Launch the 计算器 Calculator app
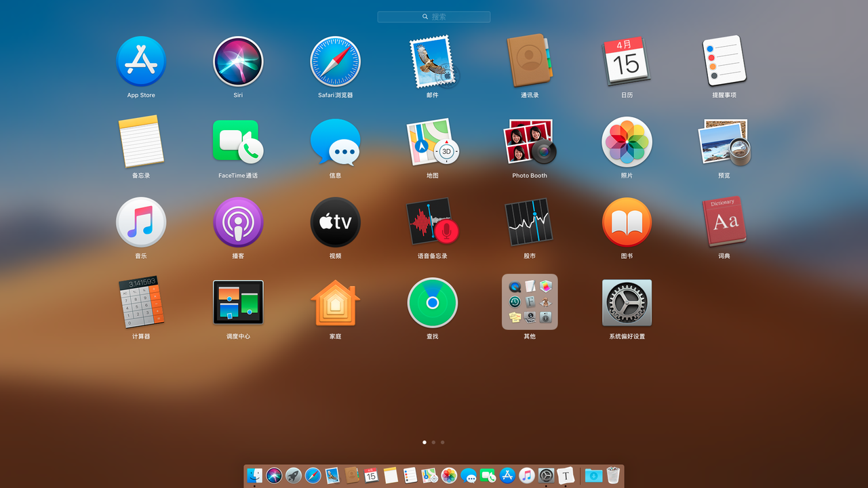The width and height of the screenshot is (868, 488). pyautogui.click(x=141, y=302)
